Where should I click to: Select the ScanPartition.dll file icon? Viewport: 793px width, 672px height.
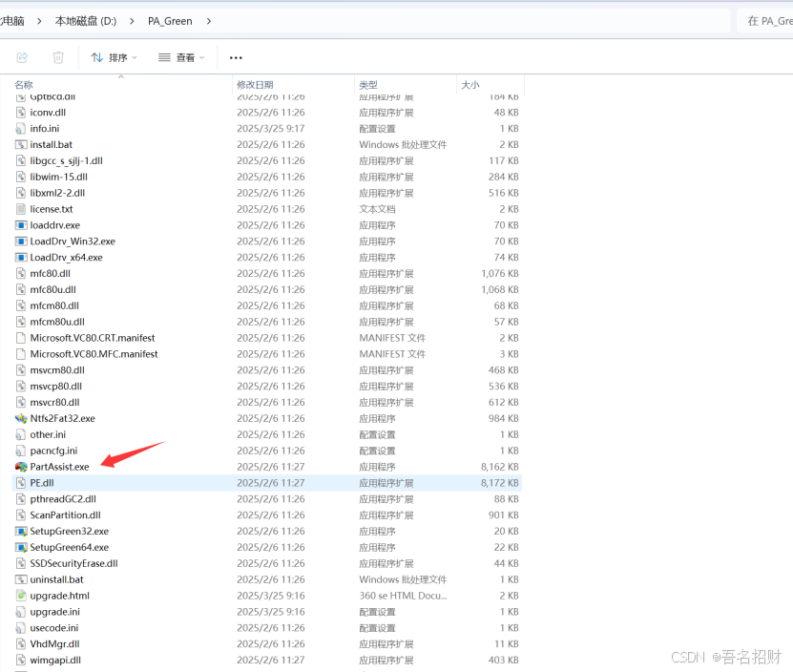(x=21, y=515)
